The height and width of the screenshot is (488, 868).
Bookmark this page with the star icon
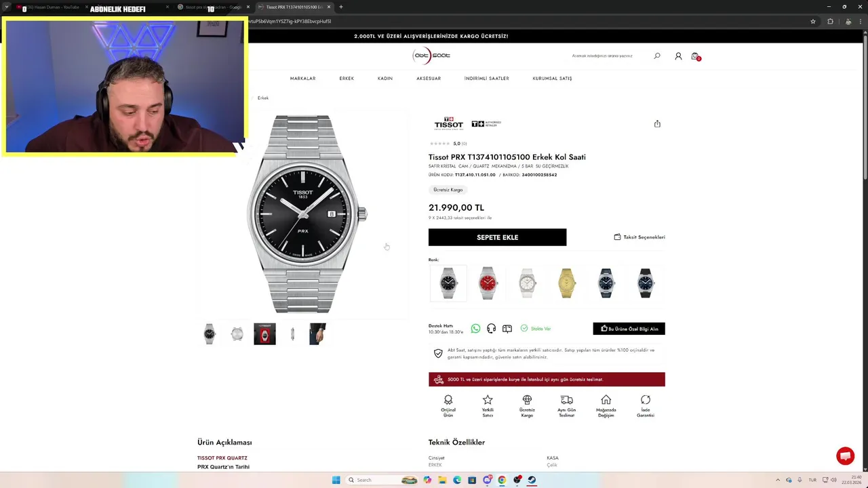[x=812, y=21]
